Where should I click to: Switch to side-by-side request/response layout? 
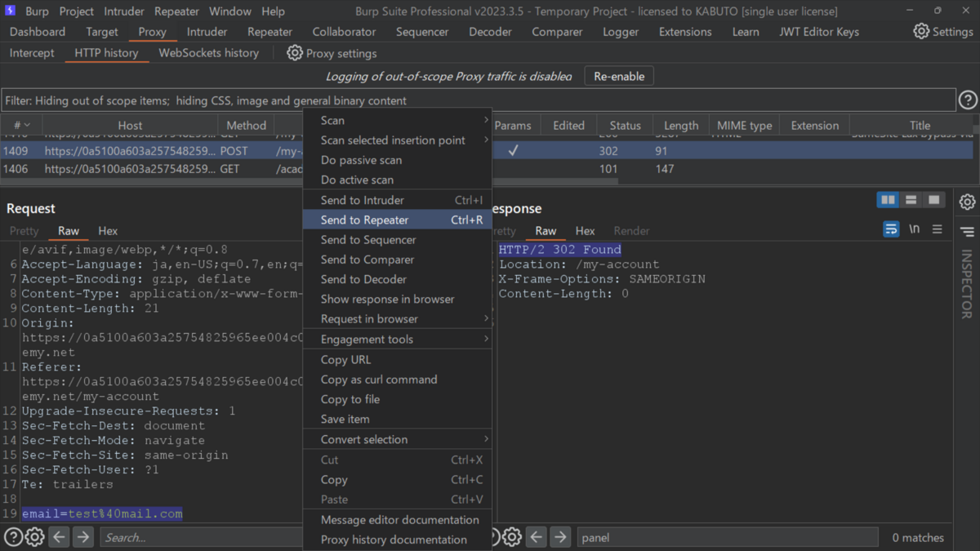(x=888, y=200)
